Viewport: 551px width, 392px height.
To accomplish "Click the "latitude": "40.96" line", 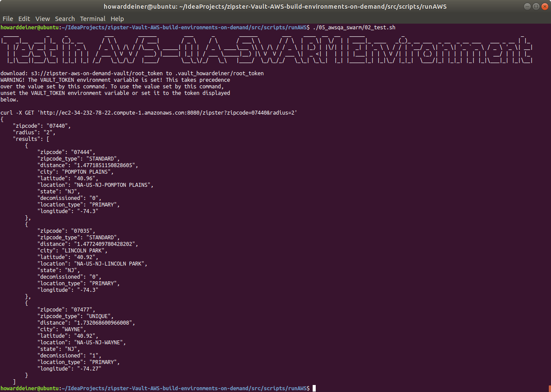I will click(68, 178).
